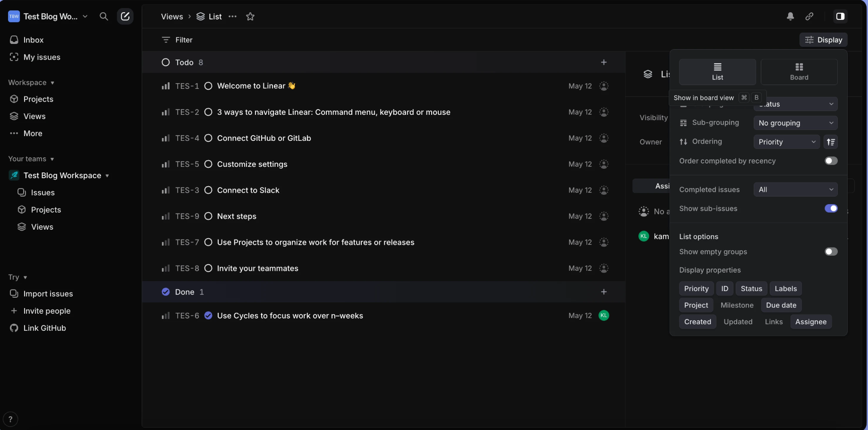
Task: Click the Display button
Action: tap(824, 40)
